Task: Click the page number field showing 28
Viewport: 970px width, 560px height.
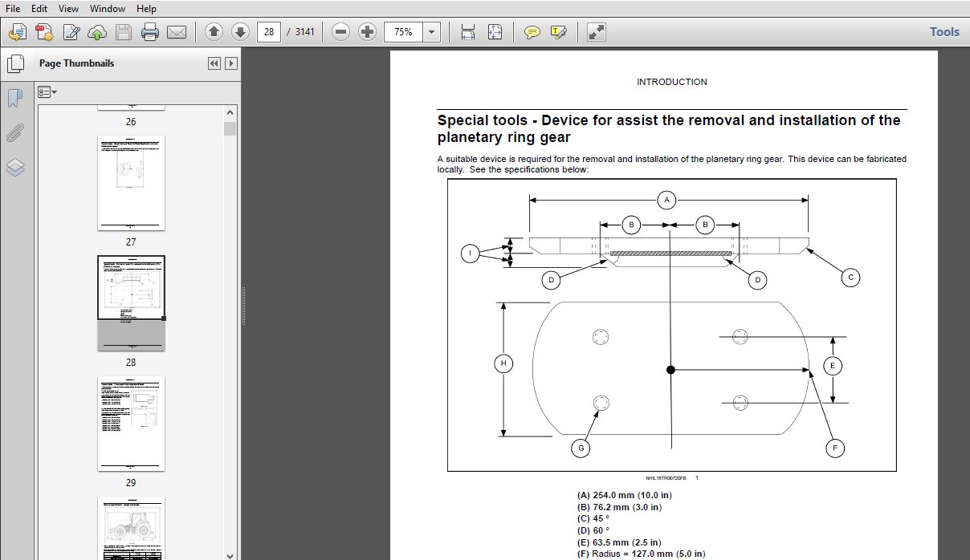Action: click(268, 32)
